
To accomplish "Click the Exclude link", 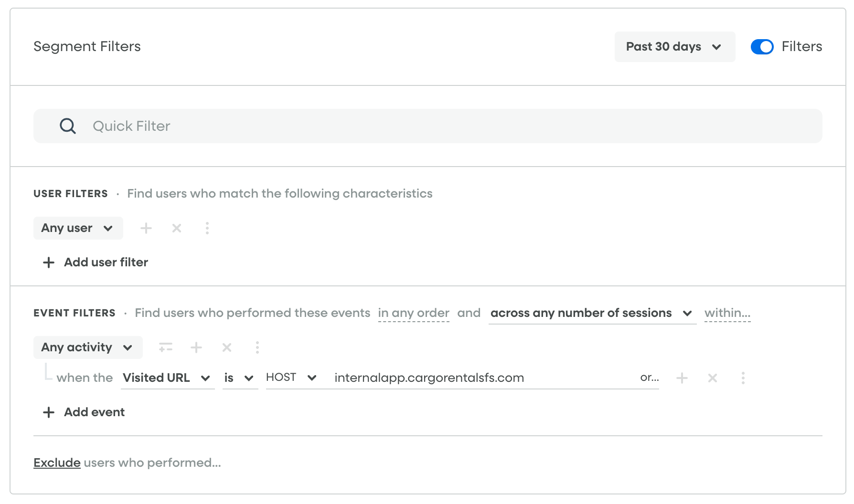I will pyautogui.click(x=57, y=463).
